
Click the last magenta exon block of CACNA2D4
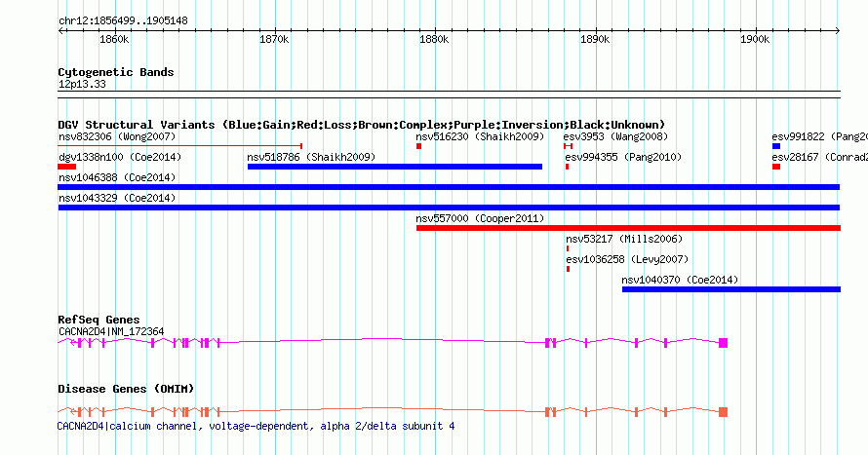coord(723,343)
